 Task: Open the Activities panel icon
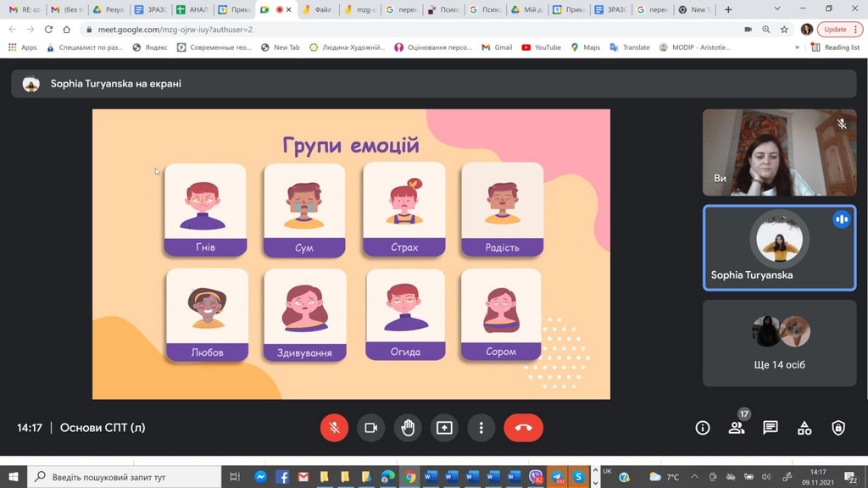click(804, 428)
